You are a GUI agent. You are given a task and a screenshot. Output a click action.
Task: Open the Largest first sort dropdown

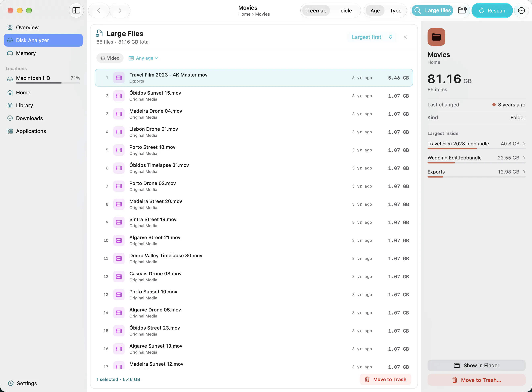tap(372, 37)
